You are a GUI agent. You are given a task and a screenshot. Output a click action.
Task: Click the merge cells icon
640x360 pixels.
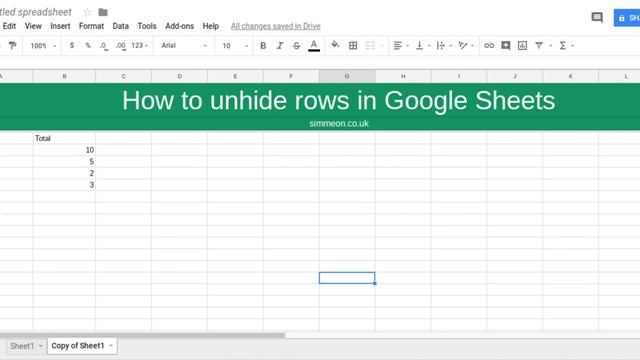point(370,46)
